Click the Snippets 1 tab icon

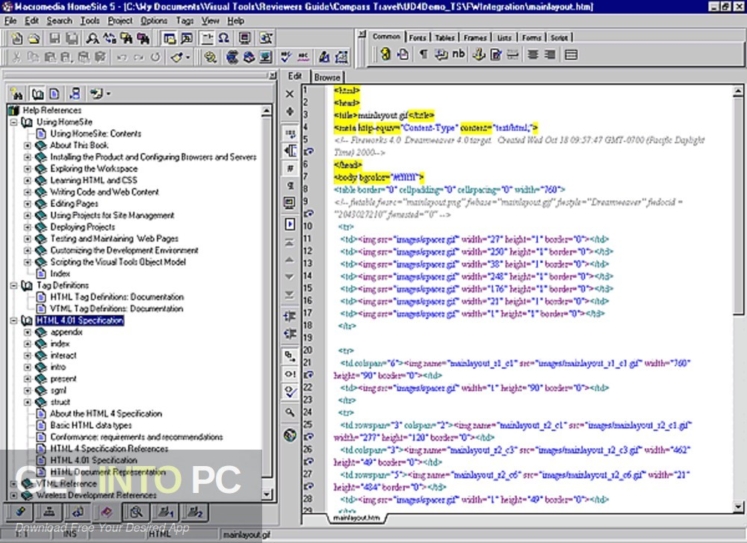click(x=166, y=513)
